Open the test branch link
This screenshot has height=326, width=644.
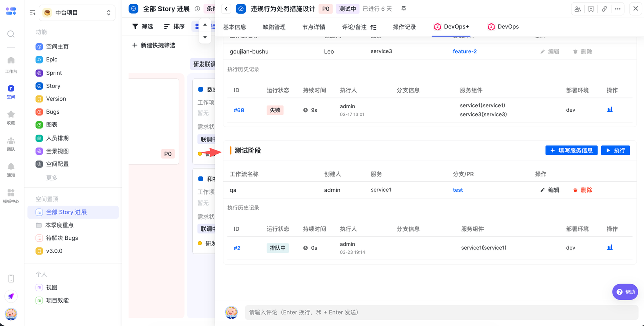tap(458, 190)
